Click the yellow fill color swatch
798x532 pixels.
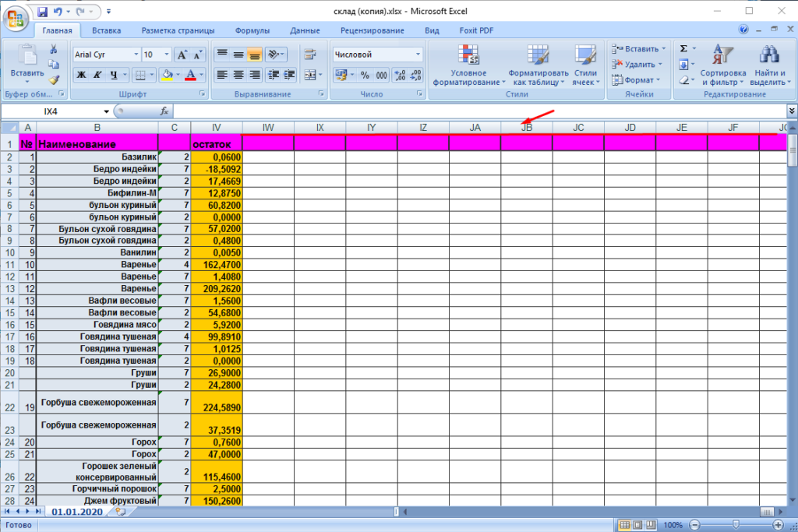[x=166, y=76]
